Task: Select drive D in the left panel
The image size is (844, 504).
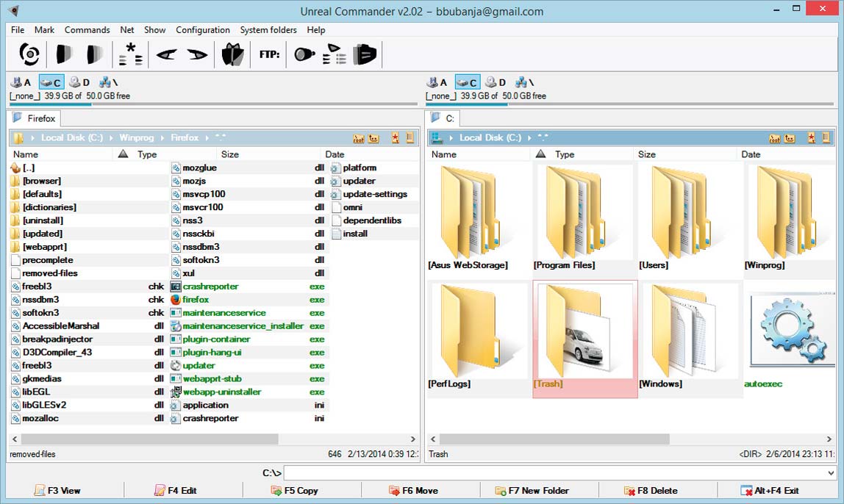Action: (79, 82)
